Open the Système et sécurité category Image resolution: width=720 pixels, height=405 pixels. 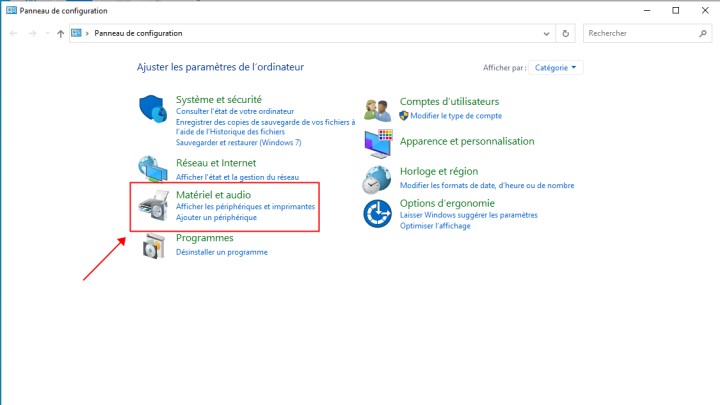(x=219, y=100)
